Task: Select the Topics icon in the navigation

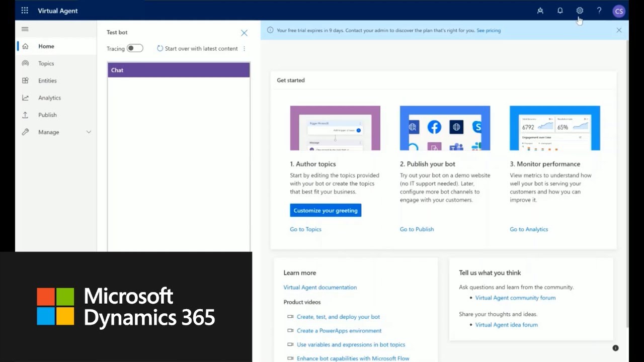Action: click(x=25, y=63)
